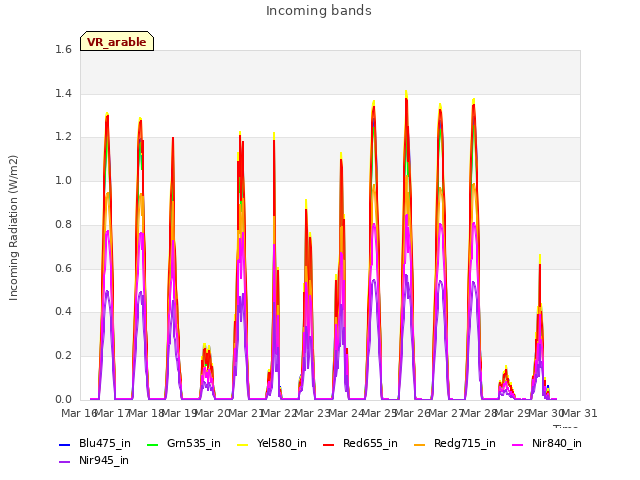Click the 1.4 y-axis tick label
Screen dimensions: 640x480
[x=63, y=93]
